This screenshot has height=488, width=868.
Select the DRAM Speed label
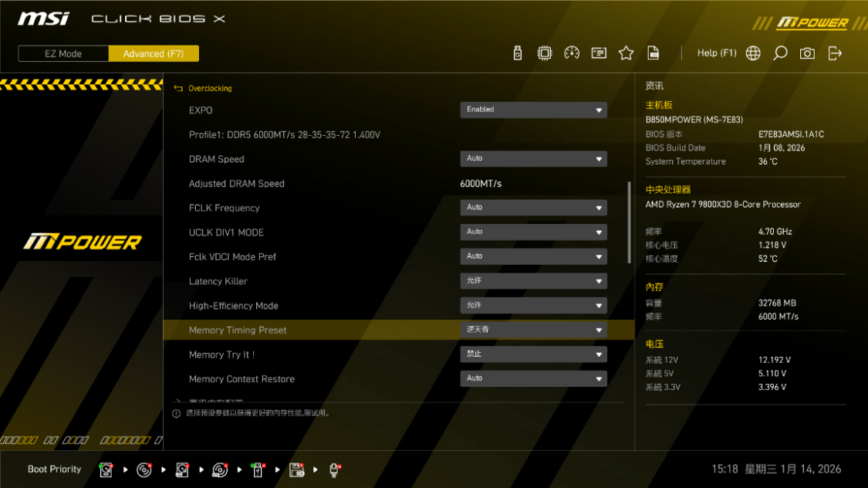pos(217,160)
